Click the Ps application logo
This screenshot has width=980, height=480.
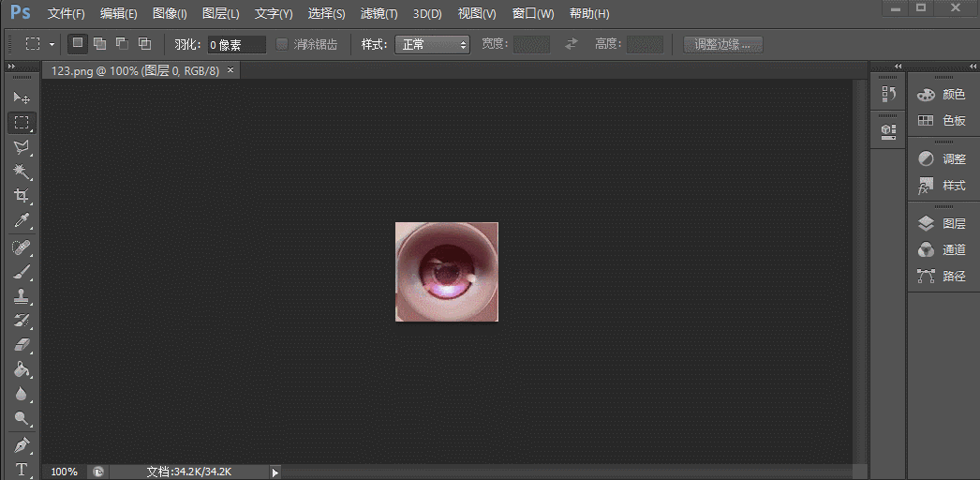click(x=21, y=12)
